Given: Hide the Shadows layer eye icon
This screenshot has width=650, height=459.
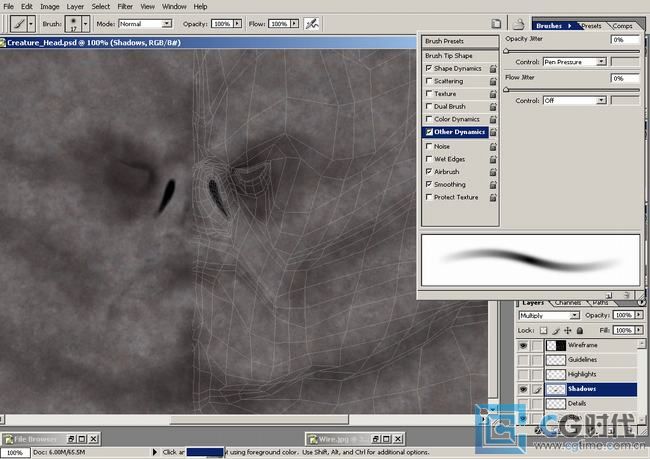Looking at the screenshot, I should [x=523, y=389].
